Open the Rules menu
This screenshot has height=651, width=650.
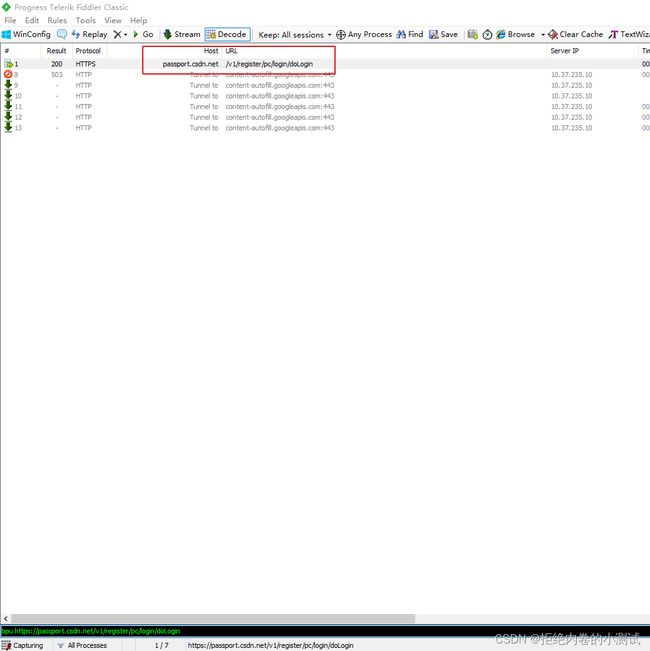pyautogui.click(x=57, y=20)
